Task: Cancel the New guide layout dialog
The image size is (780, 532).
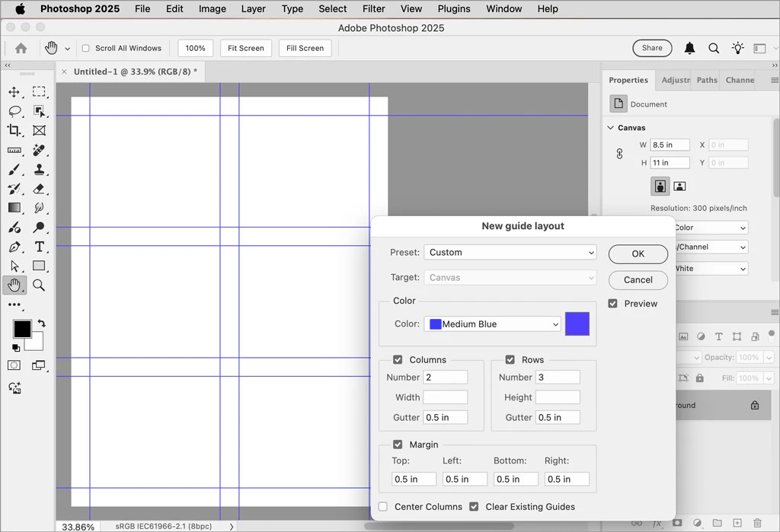Action: [x=638, y=280]
